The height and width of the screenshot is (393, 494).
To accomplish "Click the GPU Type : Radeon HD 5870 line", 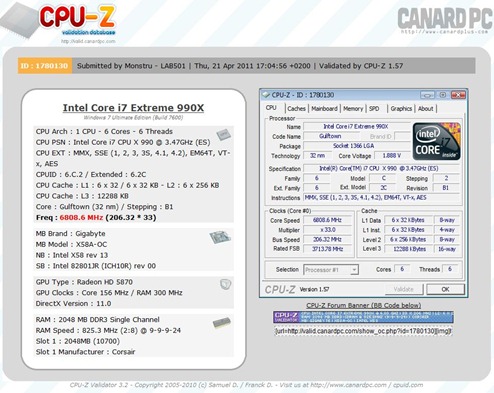I will click(x=84, y=282).
